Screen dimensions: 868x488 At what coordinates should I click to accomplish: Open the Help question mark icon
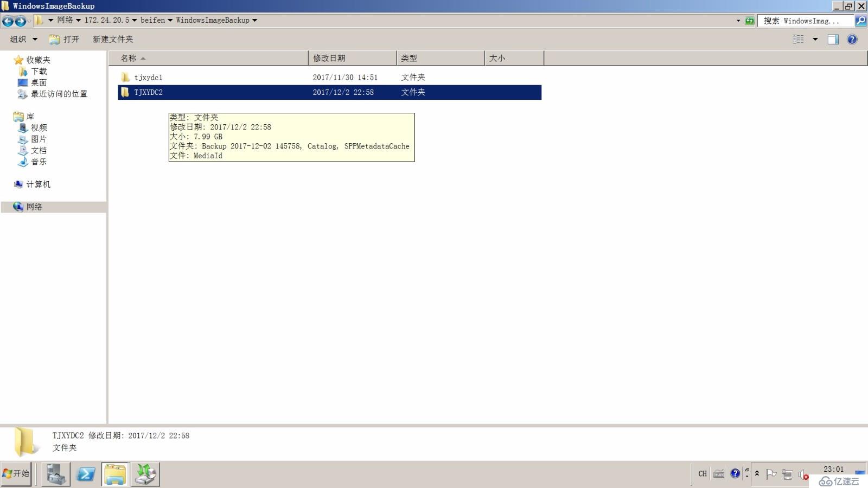click(x=852, y=39)
